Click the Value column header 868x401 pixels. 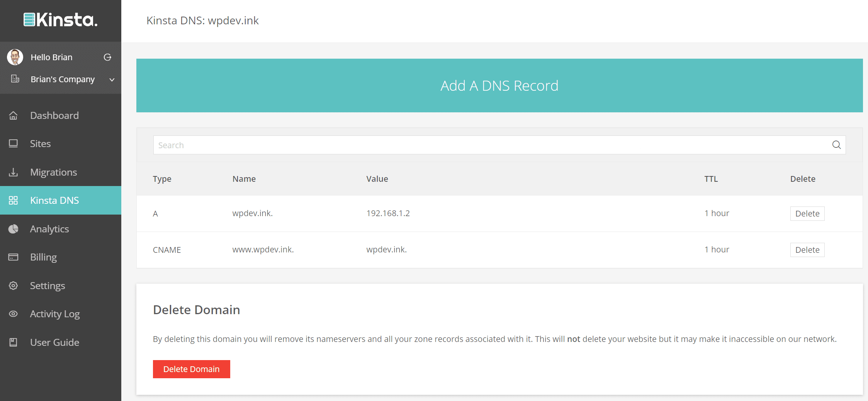(x=377, y=179)
